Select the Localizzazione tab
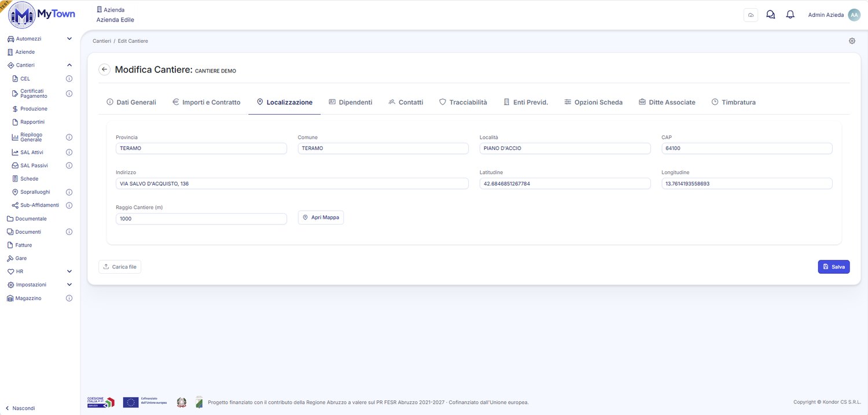Image resolution: width=868 pixels, height=415 pixels. (x=285, y=102)
